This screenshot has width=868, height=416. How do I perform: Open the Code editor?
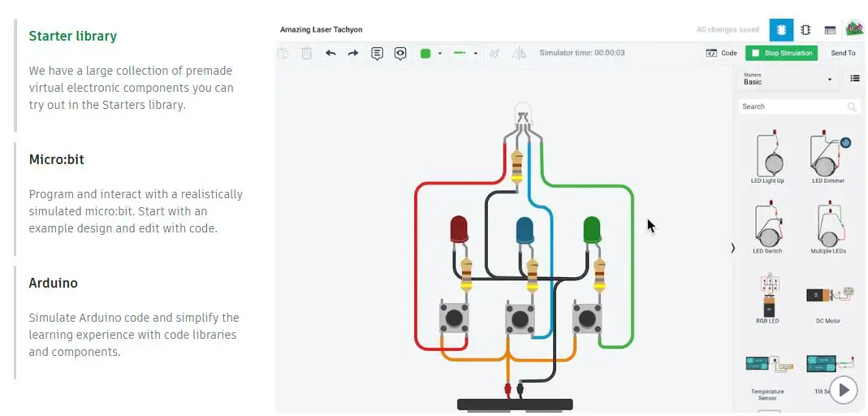coord(722,54)
